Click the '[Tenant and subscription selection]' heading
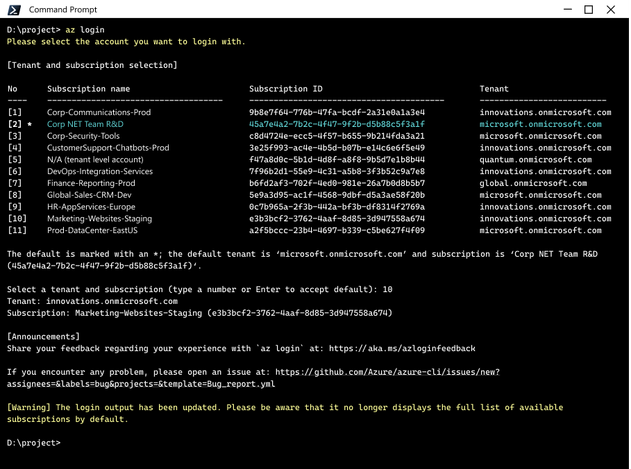Screen dimensions: 631x469 coord(92,65)
